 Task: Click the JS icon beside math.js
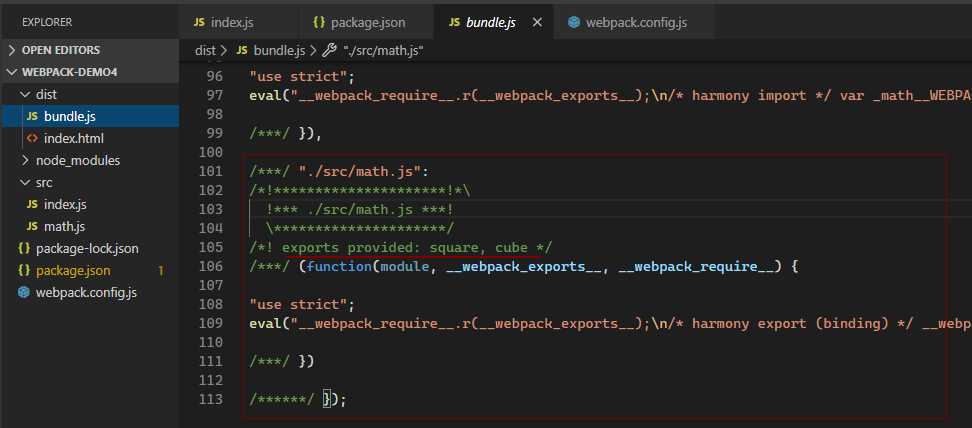(x=32, y=226)
